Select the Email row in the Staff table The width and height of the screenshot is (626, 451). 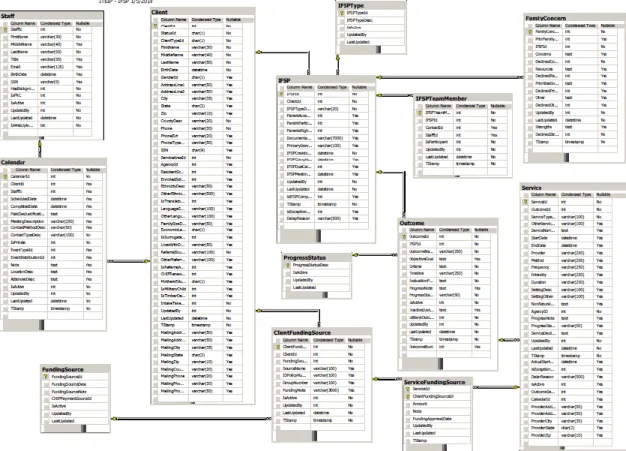click(47, 67)
